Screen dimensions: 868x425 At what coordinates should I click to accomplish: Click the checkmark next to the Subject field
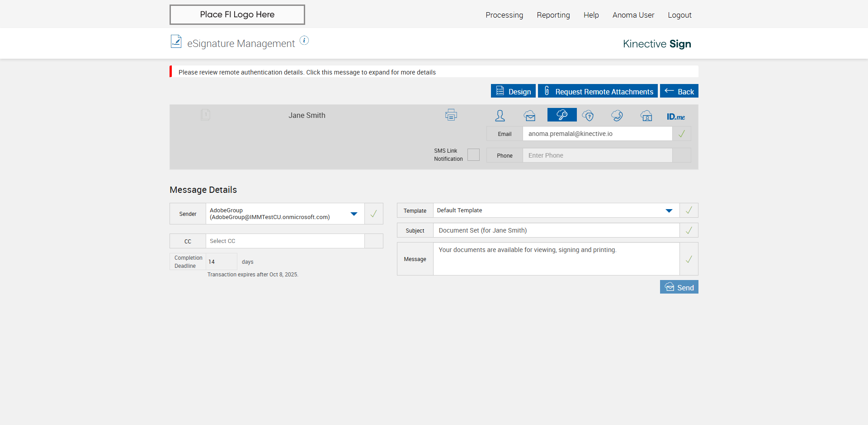tap(689, 230)
